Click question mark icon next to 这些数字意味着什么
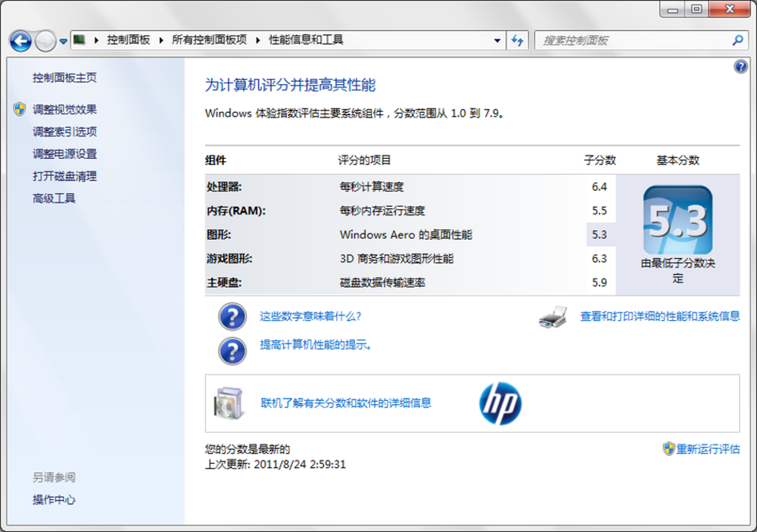The width and height of the screenshot is (757, 532). pos(232,316)
